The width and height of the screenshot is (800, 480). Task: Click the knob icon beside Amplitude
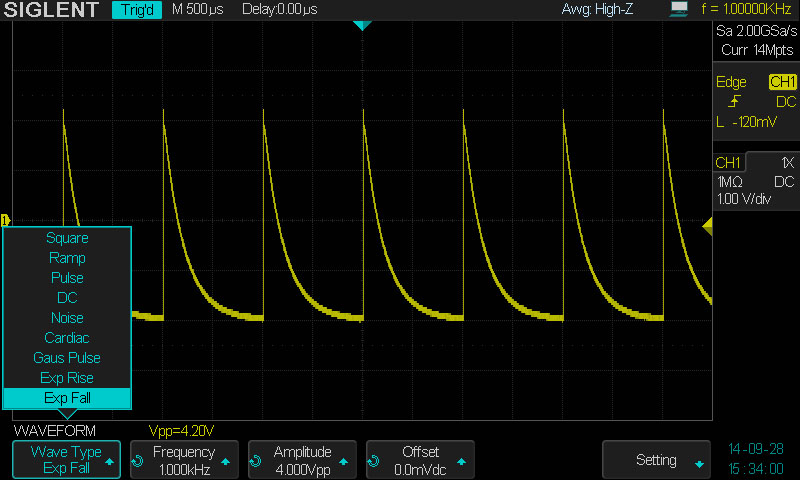[x=257, y=461]
